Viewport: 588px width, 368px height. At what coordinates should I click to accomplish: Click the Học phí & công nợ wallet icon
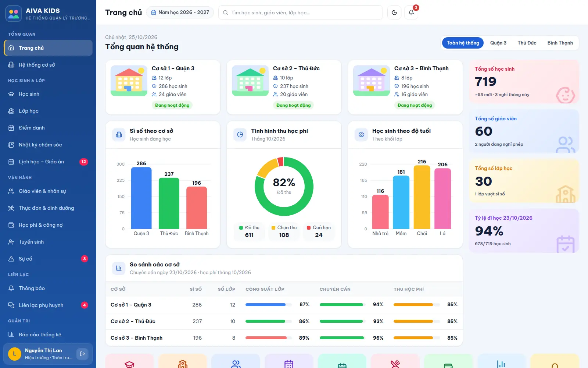pyautogui.click(x=11, y=225)
